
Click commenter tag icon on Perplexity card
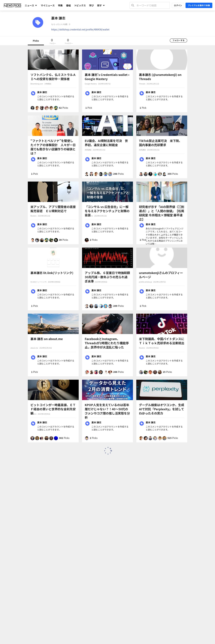click(x=142, y=423)
